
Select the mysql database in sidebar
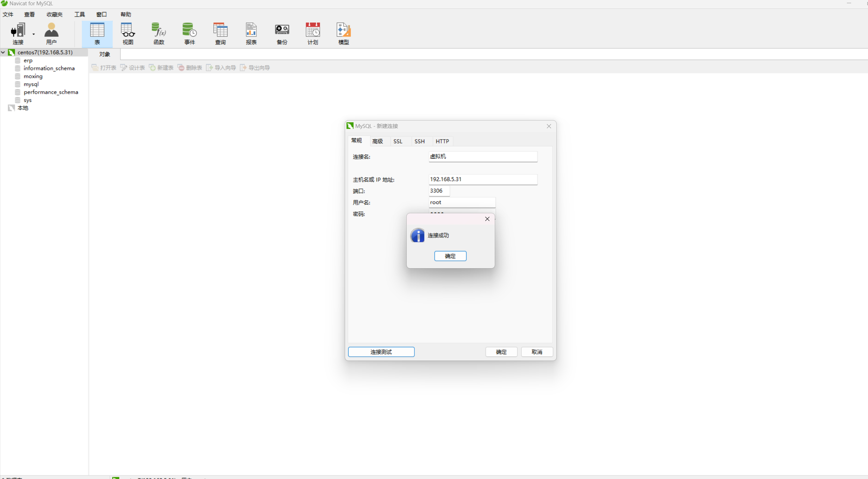[x=32, y=84]
